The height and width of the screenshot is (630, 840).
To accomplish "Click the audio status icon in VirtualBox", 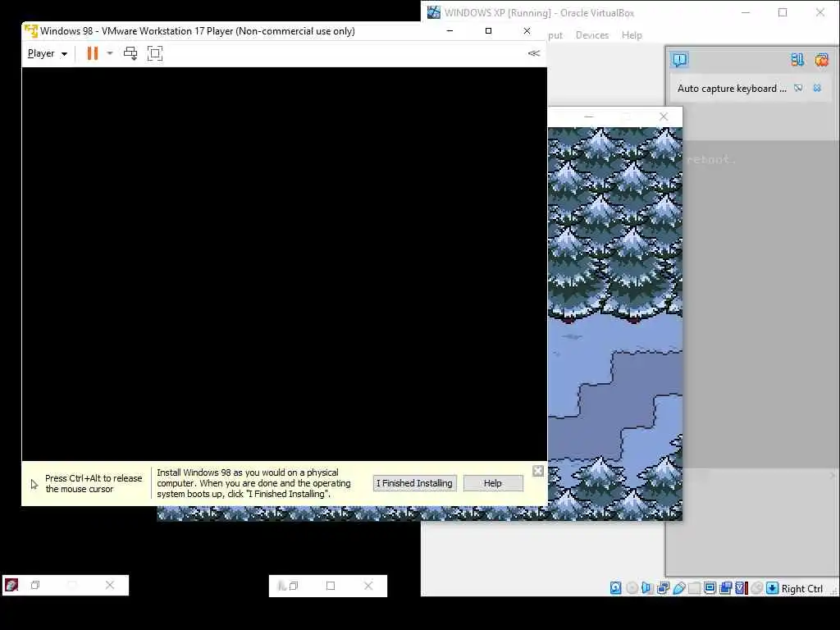I will click(647, 588).
